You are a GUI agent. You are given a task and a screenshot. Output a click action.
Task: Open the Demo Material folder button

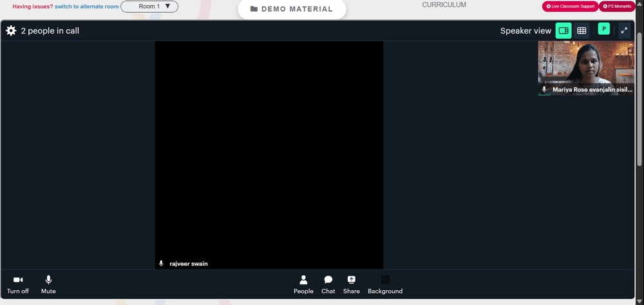pos(292,9)
